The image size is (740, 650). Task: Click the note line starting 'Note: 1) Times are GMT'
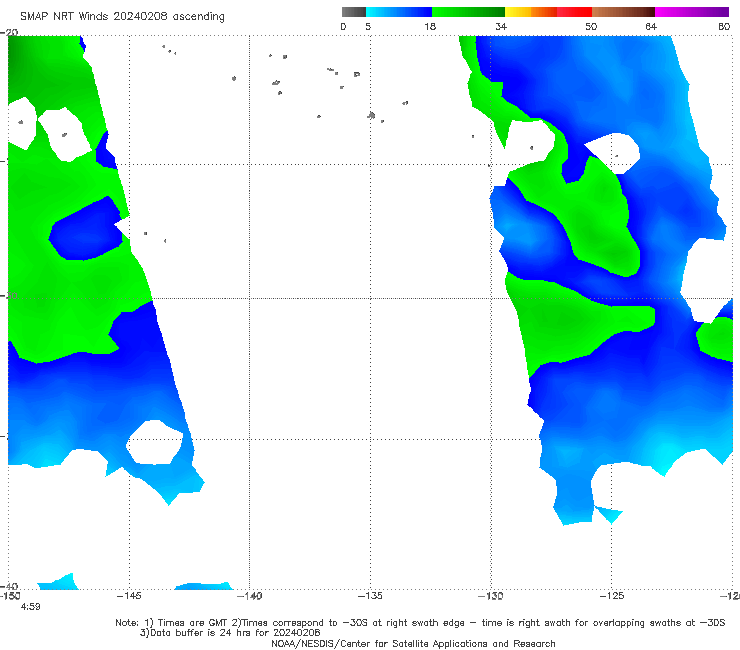coord(420,623)
